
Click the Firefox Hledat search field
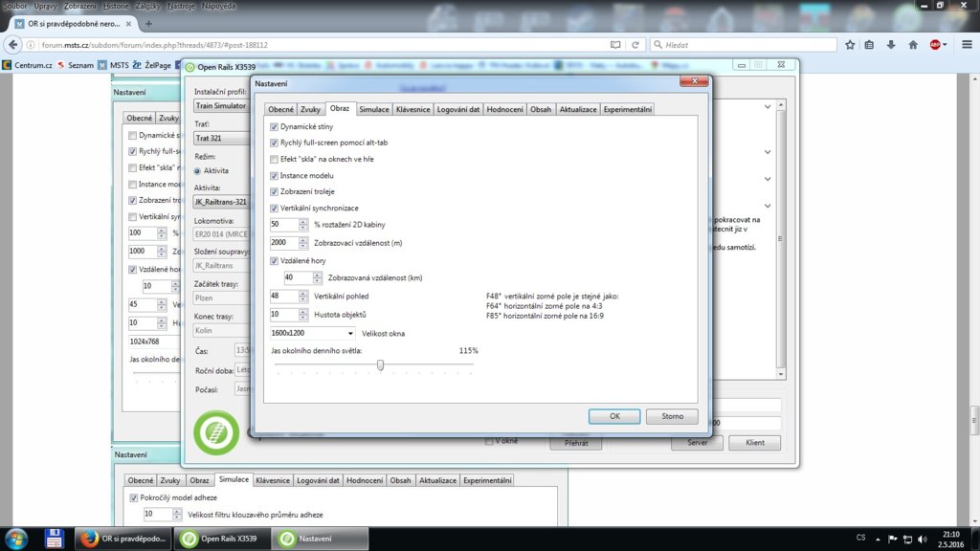point(744,45)
